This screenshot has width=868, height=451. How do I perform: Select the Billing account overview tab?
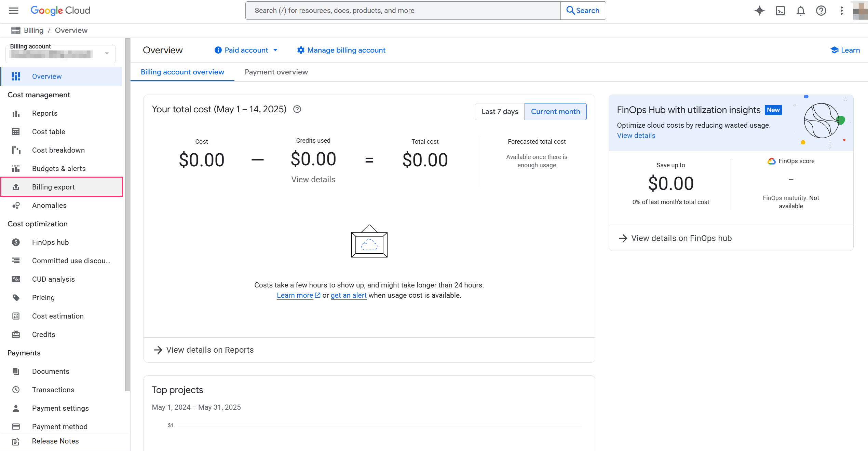[x=182, y=72]
